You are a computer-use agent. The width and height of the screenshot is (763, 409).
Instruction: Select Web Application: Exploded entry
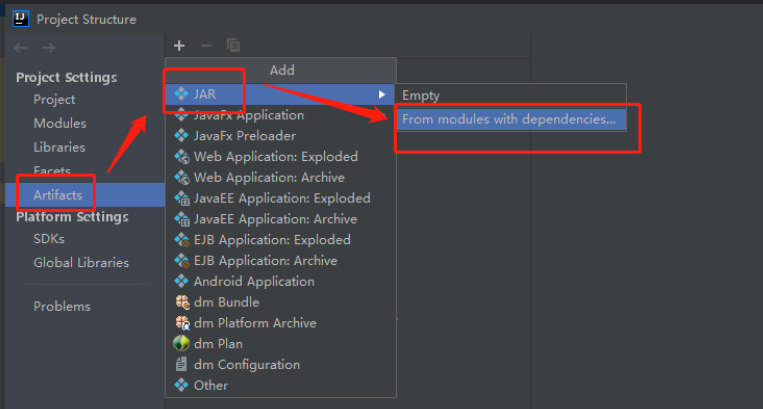pos(281,157)
